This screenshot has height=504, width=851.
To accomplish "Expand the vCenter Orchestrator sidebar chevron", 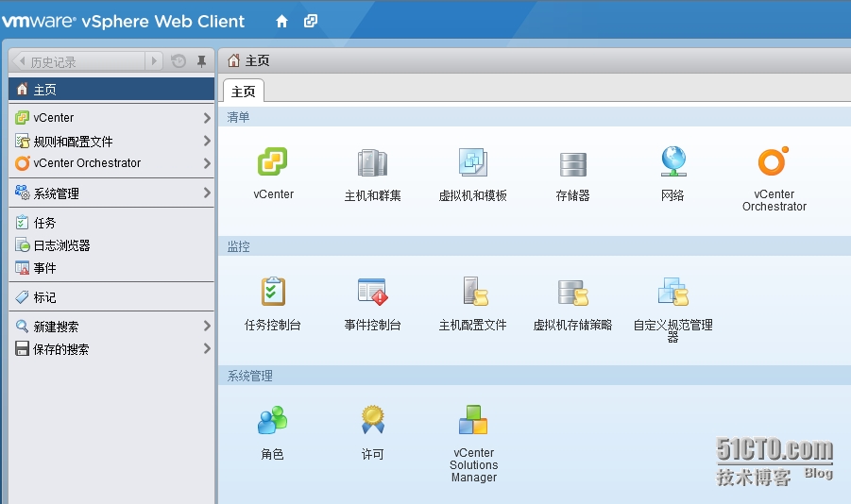I will [x=207, y=162].
